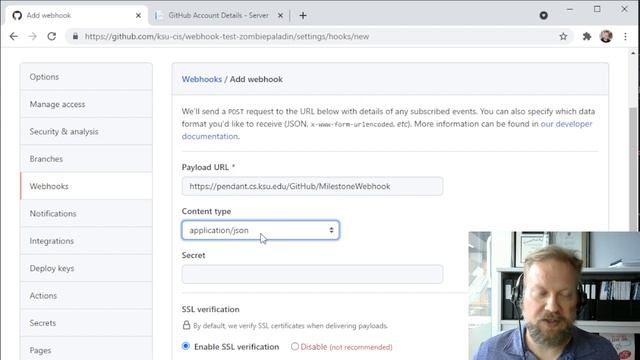The height and width of the screenshot is (360, 640).
Task: Open the Chrome profile avatar
Action: click(x=606, y=36)
